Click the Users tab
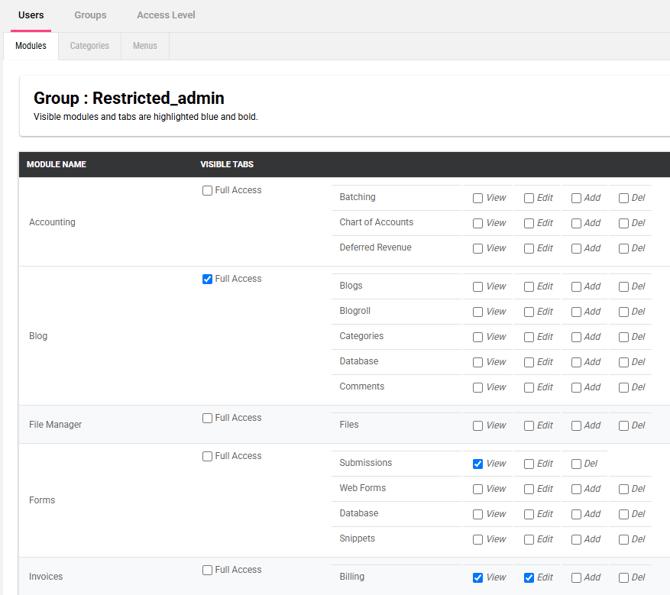Viewport: 670px width, 595px height. [31, 15]
